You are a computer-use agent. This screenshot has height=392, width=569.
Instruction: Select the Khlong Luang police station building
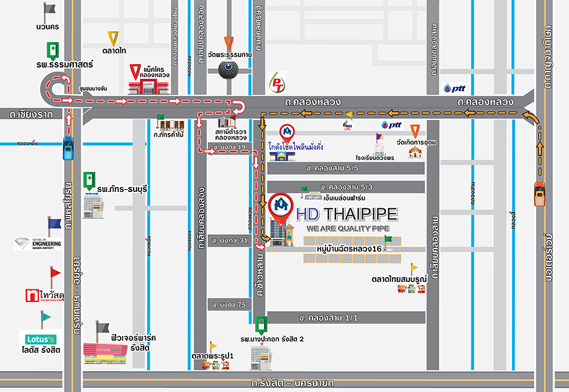point(226,121)
